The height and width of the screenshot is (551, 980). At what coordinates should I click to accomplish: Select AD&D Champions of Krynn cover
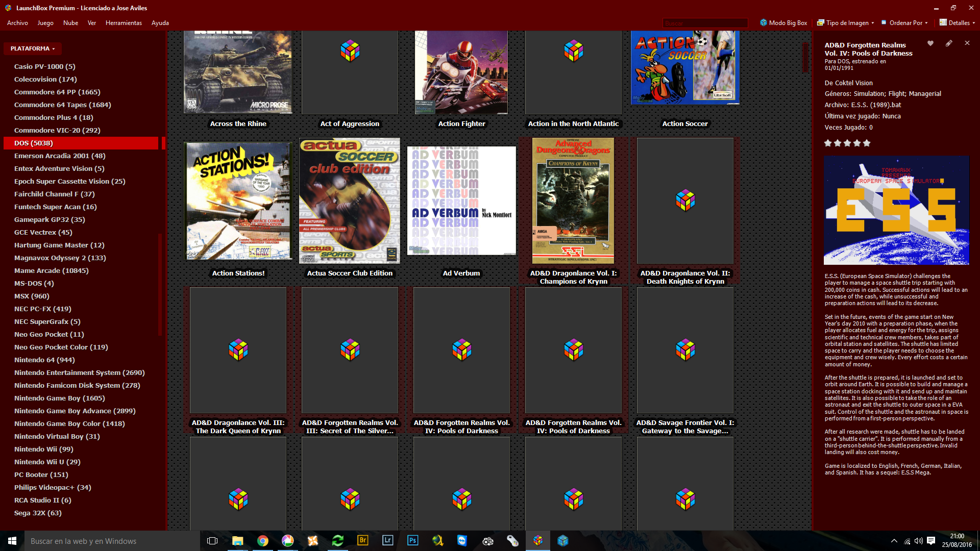(x=573, y=201)
